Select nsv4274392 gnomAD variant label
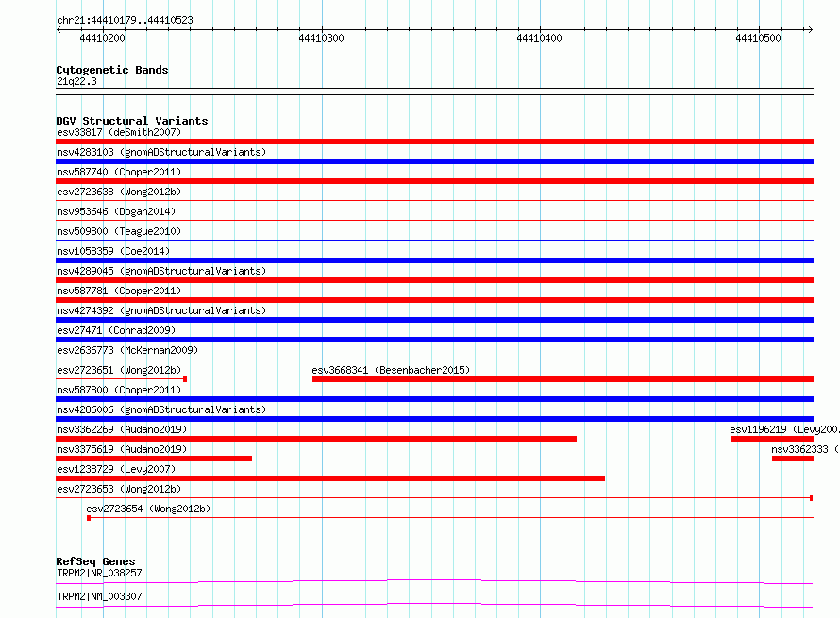Image resolution: width=840 pixels, height=618 pixels. (x=161, y=310)
